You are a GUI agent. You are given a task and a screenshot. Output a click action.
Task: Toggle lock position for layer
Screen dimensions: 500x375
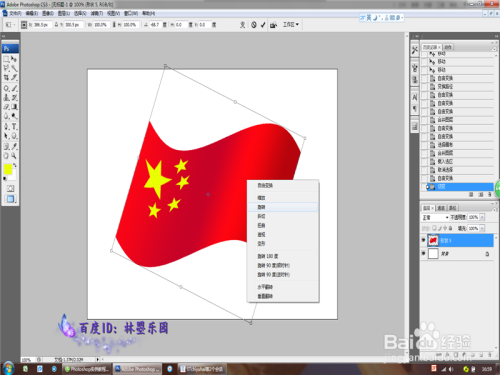click(445, 228)
